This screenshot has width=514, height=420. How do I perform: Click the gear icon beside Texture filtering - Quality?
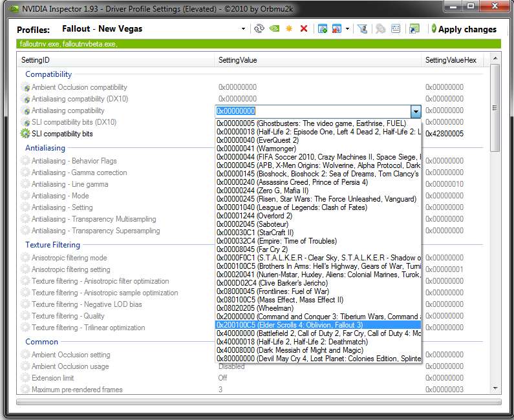tap(25, 316)
